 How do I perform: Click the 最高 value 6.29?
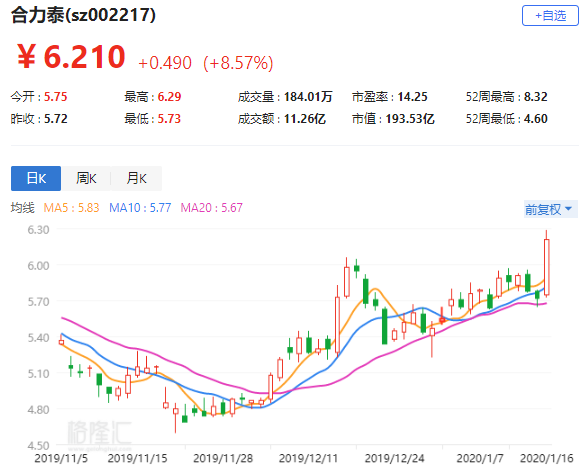coord(169,97)
